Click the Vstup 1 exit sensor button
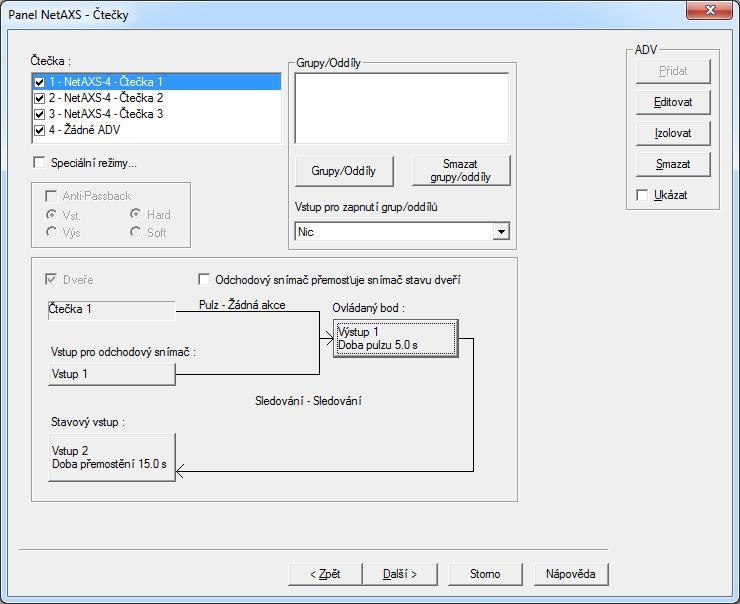 click(112, 374)
